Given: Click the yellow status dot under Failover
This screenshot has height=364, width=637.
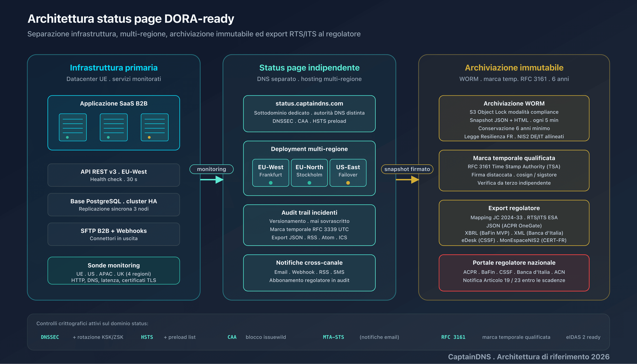Looking at the screenshot, I should click(x=348, y=183).
